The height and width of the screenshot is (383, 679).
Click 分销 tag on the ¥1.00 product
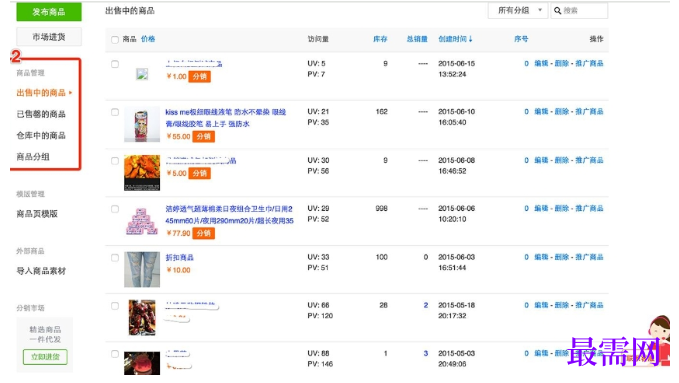click(200, 77)
